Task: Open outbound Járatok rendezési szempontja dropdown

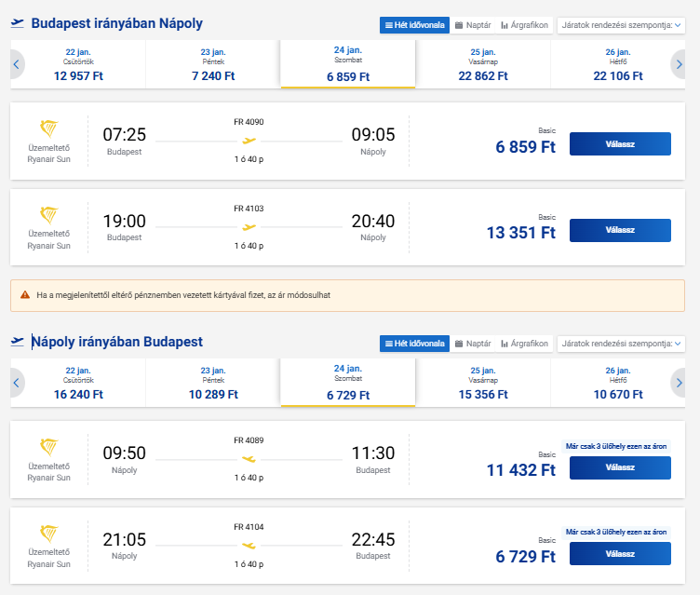Action: (621, 25)
